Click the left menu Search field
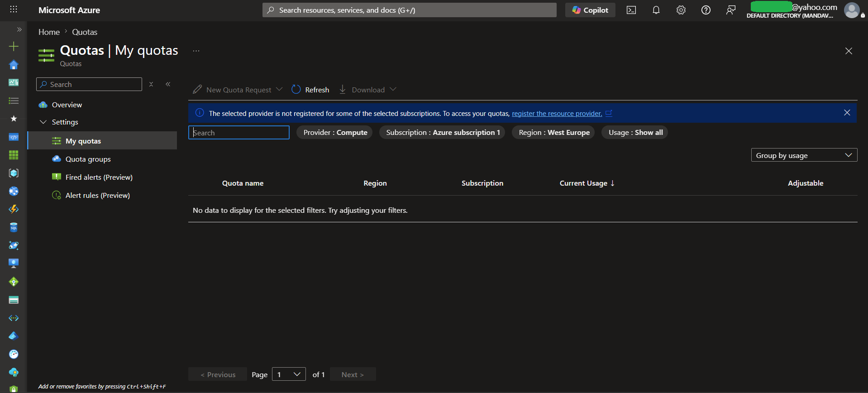This screenshot has width=868, height=393. click(x=89, y=84)
